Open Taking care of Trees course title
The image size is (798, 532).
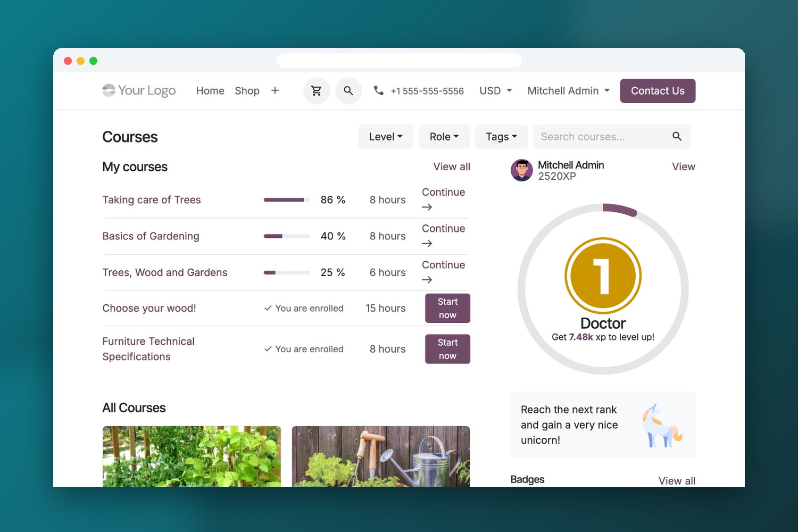pos(152,200)
